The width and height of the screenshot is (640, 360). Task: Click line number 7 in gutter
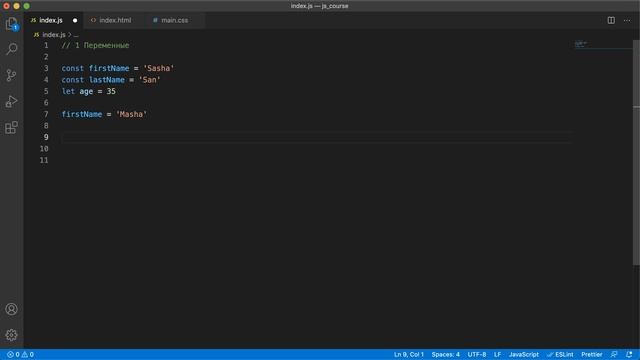[46, 114]
